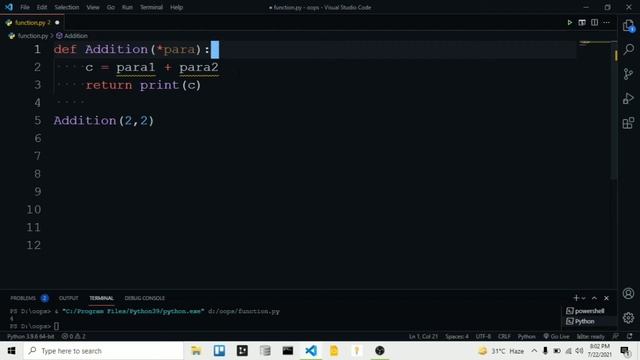Switch to the Problems tab
The image size is (640, 360).
click(23, 298)
